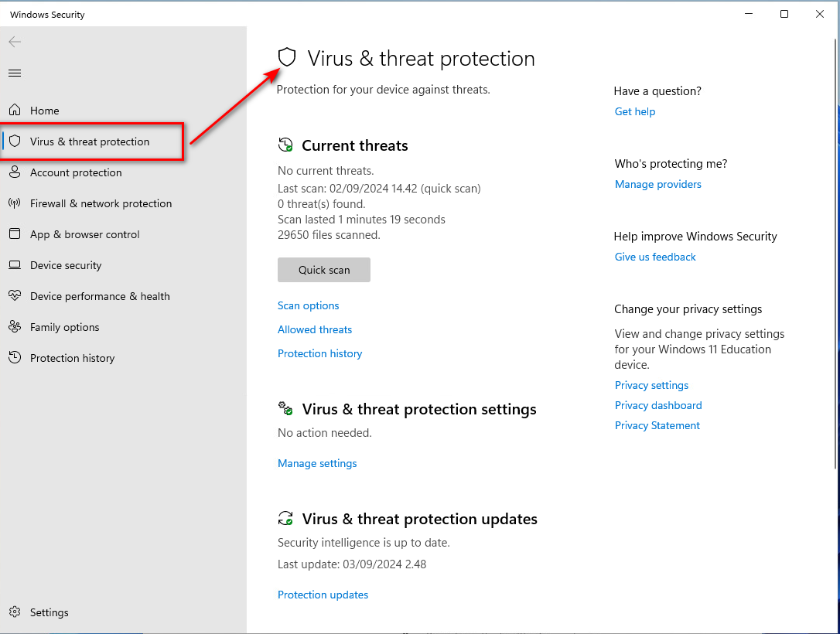Select Home in the sidebar
Viewport: 840px width, 634px height.
(44, 110)
